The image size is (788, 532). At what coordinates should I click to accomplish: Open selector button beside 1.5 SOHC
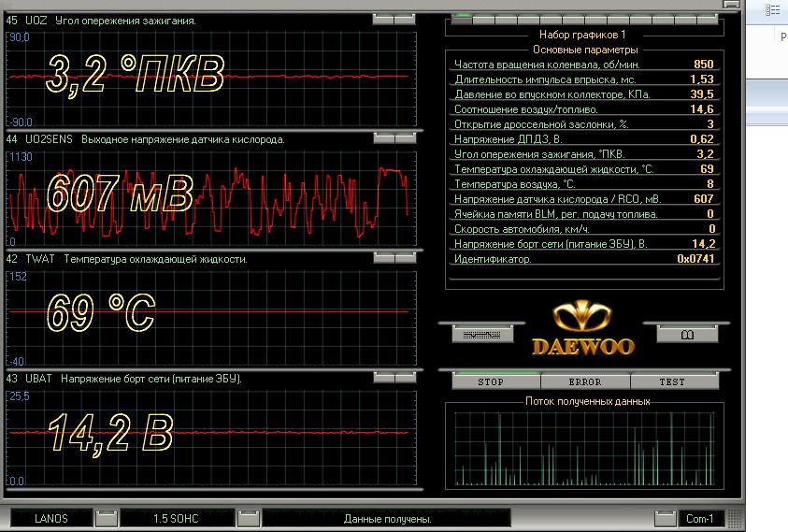click(x=248, y=517)
